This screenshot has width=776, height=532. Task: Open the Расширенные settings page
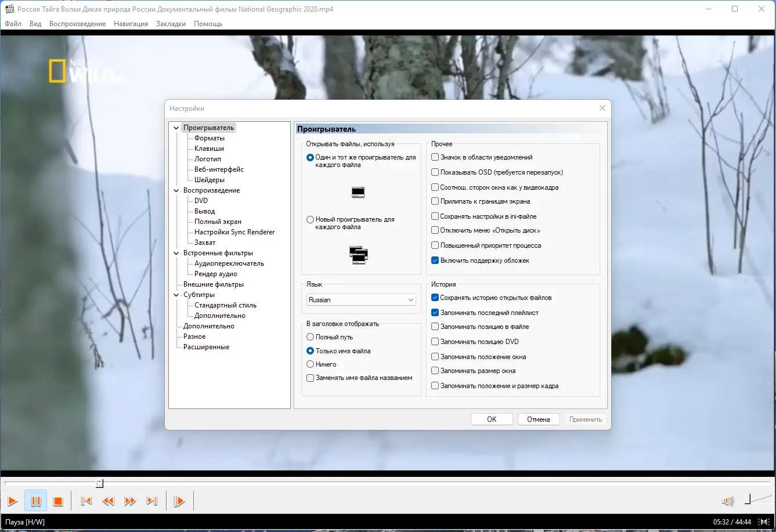point(206,347)
